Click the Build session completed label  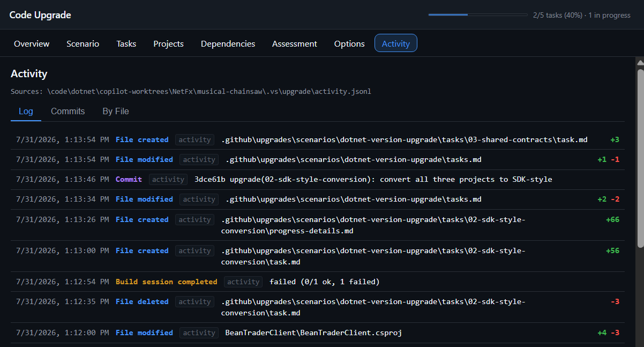click(x=167, y=282)
